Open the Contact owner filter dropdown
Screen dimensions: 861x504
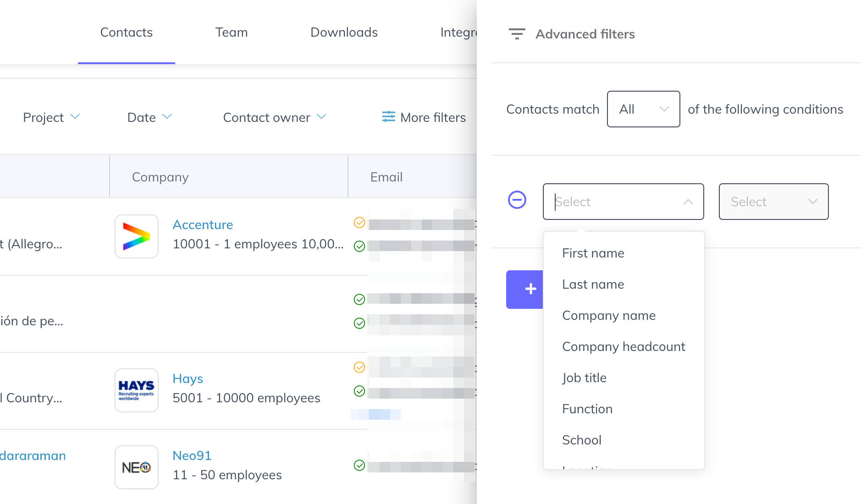click(x=274, y=117)
